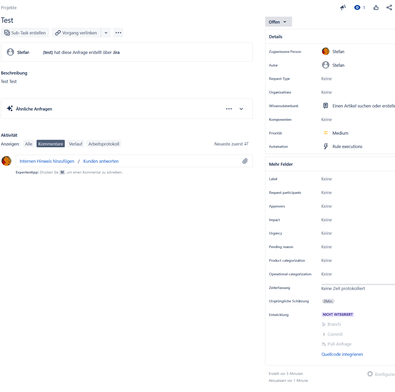Click the Medium priority icon
Screen dimensions: 395x392
tap(326, 133)
